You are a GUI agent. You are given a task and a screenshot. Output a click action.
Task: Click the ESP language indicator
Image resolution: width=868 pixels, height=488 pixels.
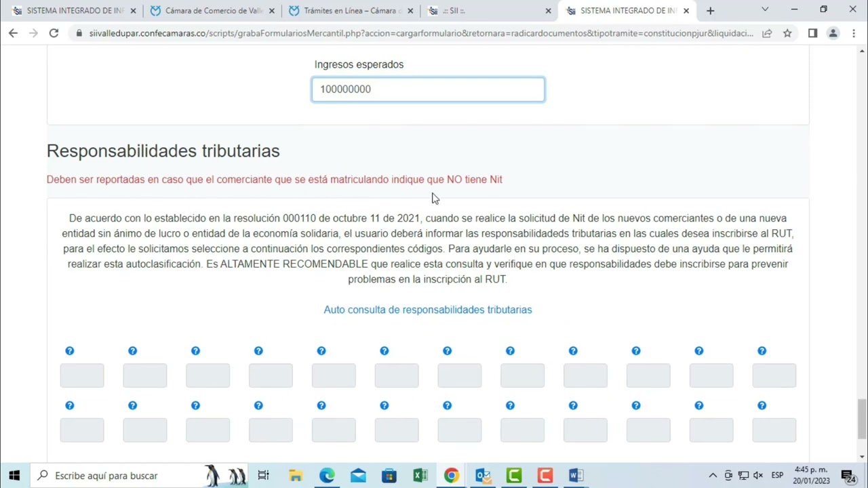point(777,475)
